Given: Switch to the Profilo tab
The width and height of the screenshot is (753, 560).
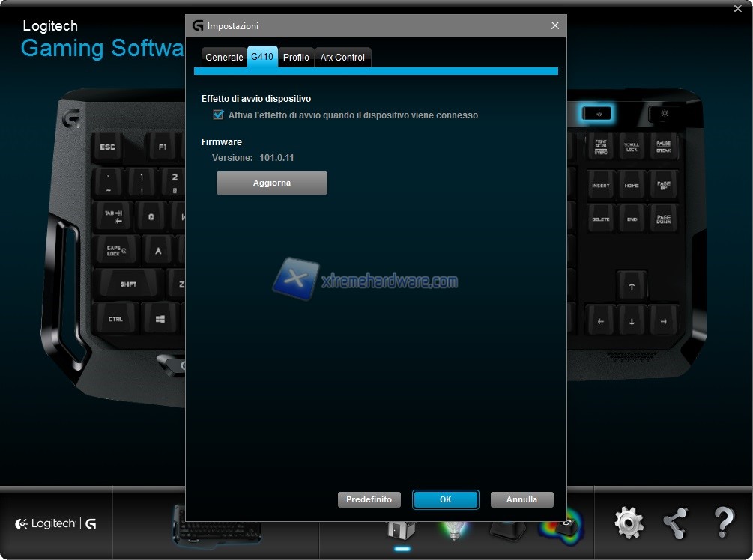Looking at the screenshot, I should click(296, 58).
